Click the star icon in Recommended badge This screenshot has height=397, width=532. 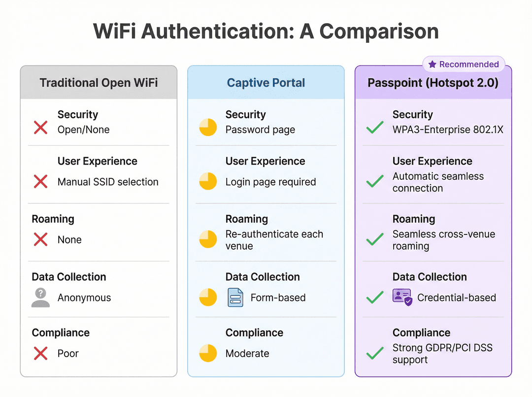pyautogui.click(x=432, y=64)
